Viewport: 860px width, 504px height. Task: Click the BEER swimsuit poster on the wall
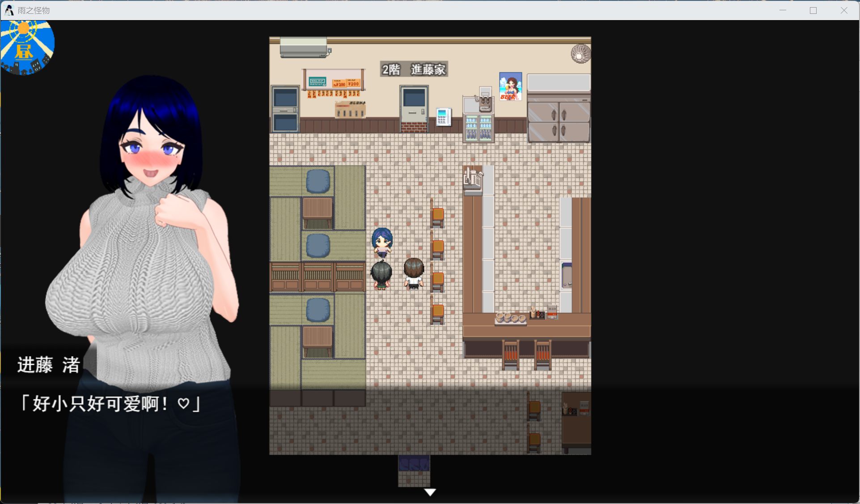pos(510,87)
